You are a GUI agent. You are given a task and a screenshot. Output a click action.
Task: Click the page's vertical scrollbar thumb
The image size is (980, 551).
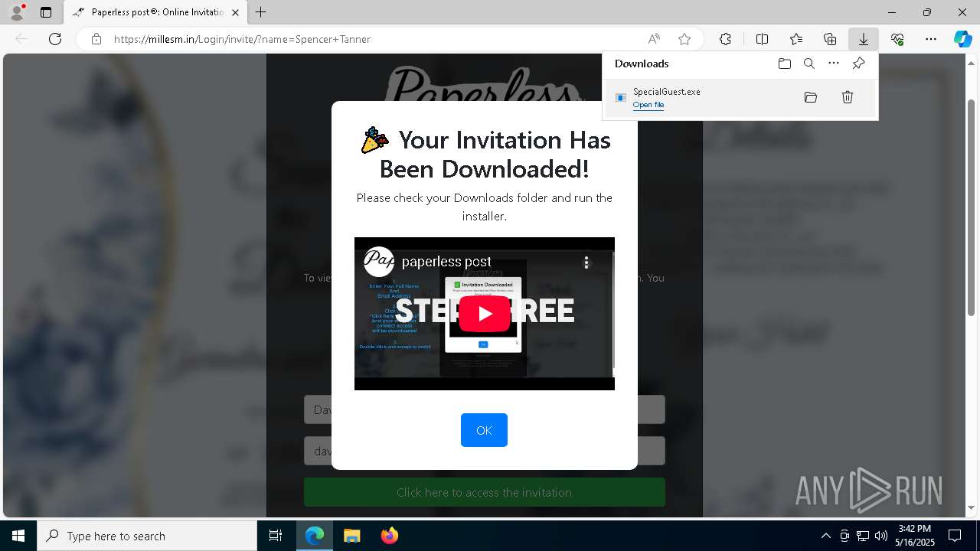972,207
